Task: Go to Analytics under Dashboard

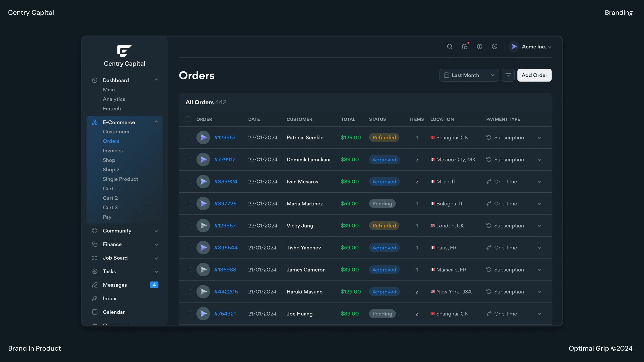Action: click(114, 99)
